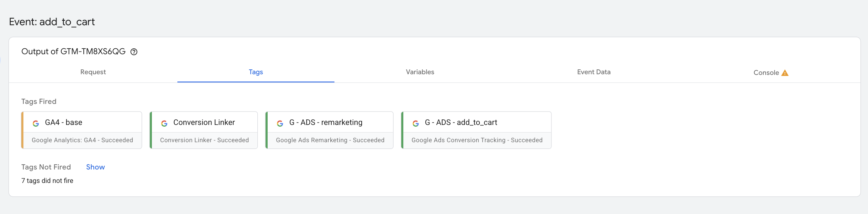Click 'Google Analytics: GA4 - Succeeded' status text
This screenshot has height=214, width=868.
tap(82, 140)
